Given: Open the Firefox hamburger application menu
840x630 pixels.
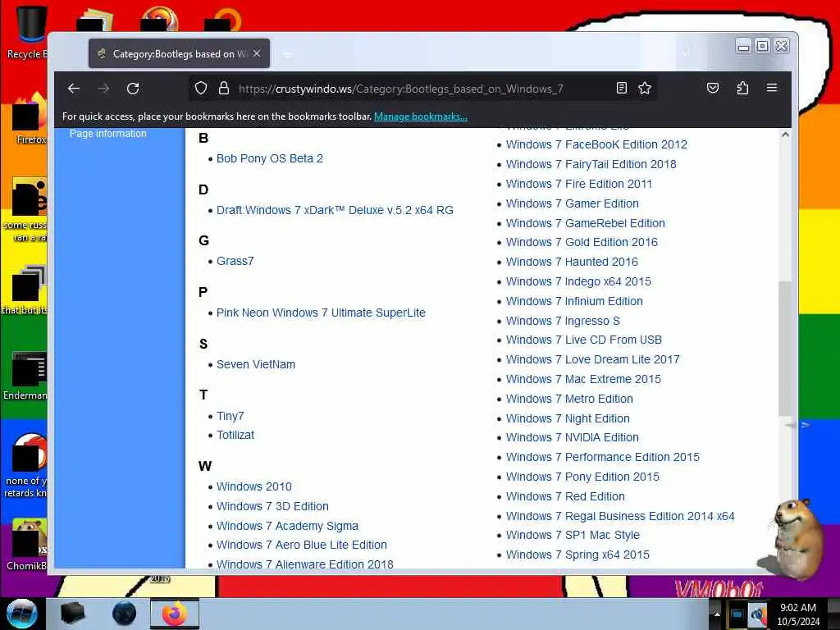Looking at the screenshot, I should (x=771, y=87).
